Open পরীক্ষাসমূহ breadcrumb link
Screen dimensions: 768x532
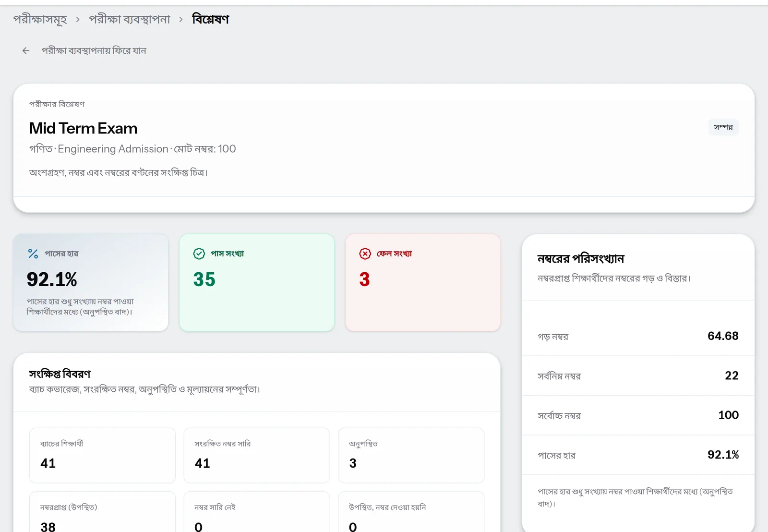click(40, 20)
